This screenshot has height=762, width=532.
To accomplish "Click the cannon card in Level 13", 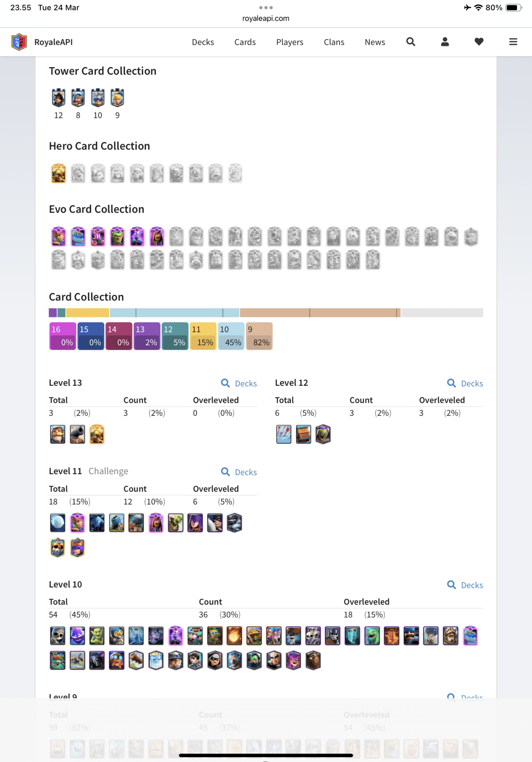I will pyautogui.click(x=77, y=434).
